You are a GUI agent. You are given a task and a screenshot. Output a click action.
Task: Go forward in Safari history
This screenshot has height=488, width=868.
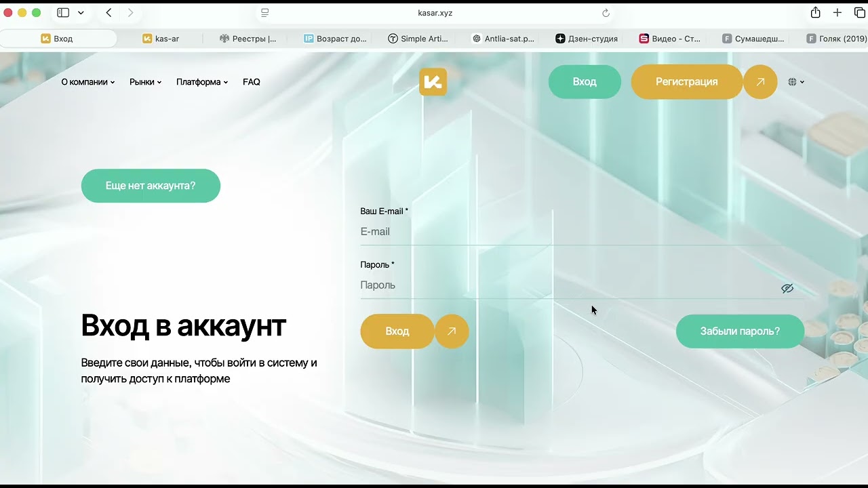point(130,13)
